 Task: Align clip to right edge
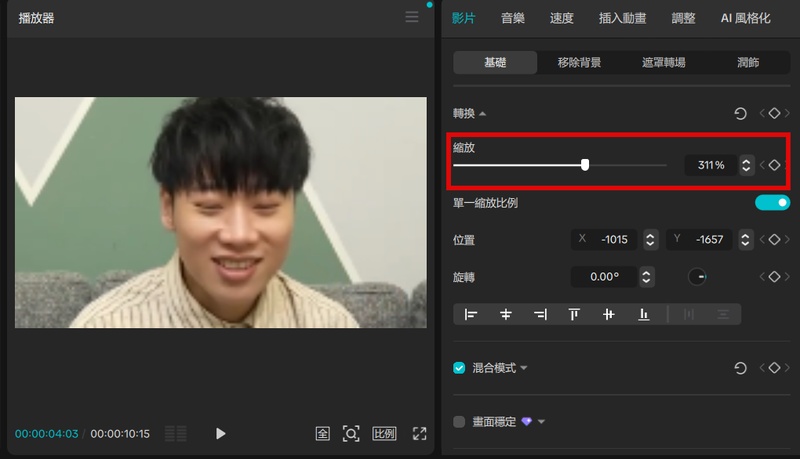540,315
